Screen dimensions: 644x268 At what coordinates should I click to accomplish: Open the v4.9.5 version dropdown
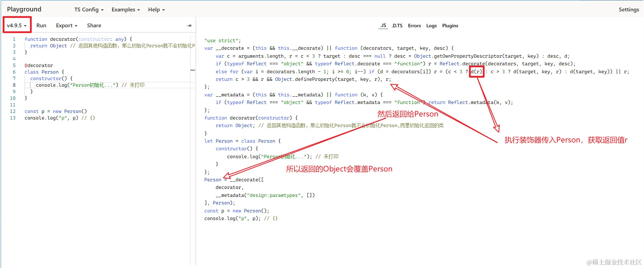17,25
